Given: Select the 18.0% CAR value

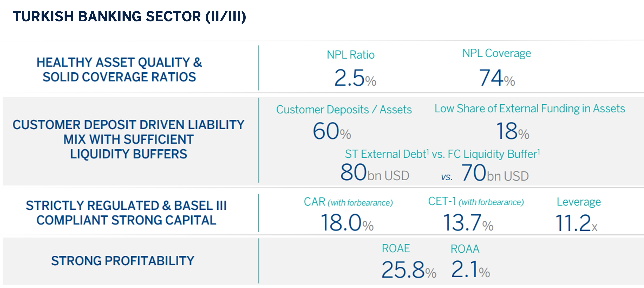Looking at the screenshot, I should tap(347, 223).
